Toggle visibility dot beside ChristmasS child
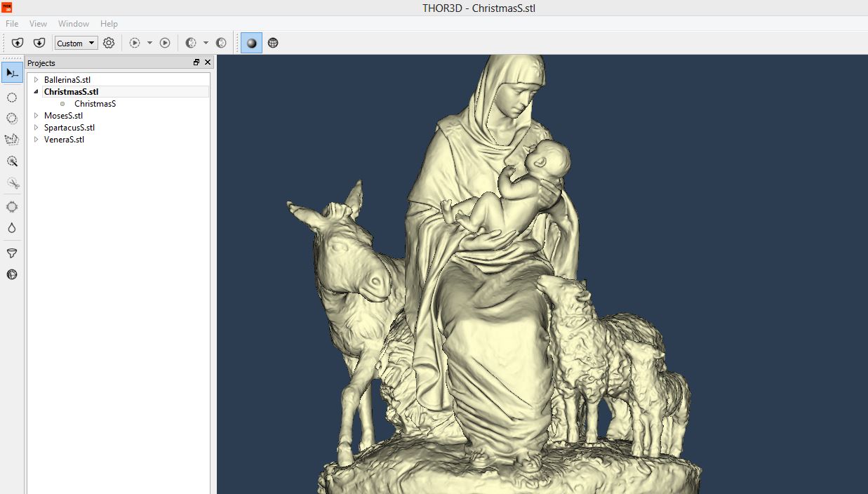Screen dimensions: 868x494 click(x=62, y=104)
